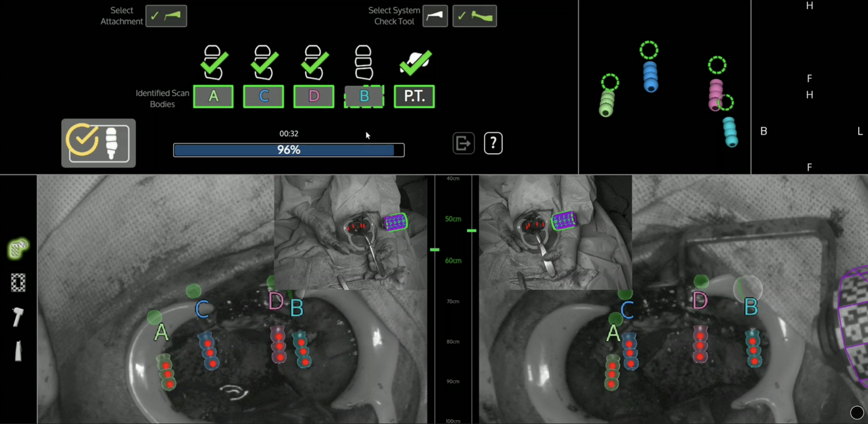Click the unchecked scan body icon above B
Viewport: 868px width, 424px height.
(x=364, y=62)
